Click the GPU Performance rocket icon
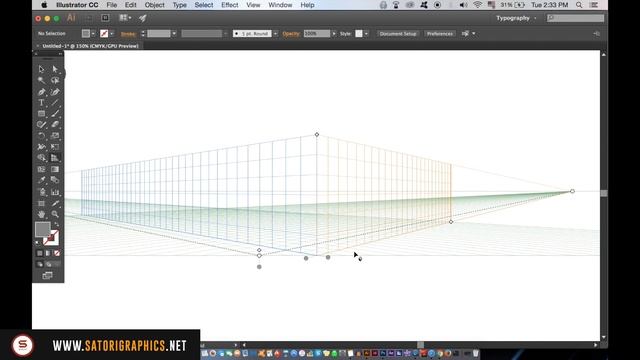The width and height of the screenshot is (640, 360). click(x=142, y=18)
